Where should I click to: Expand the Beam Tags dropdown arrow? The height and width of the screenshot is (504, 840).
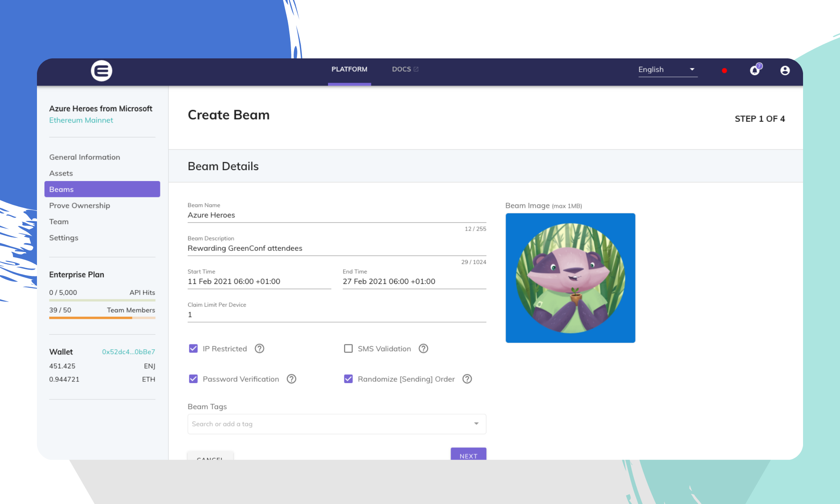pos(476,424)
